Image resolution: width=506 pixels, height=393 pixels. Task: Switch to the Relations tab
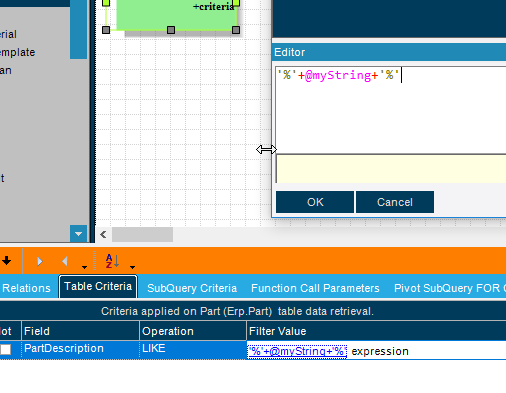tap(26, 288)
